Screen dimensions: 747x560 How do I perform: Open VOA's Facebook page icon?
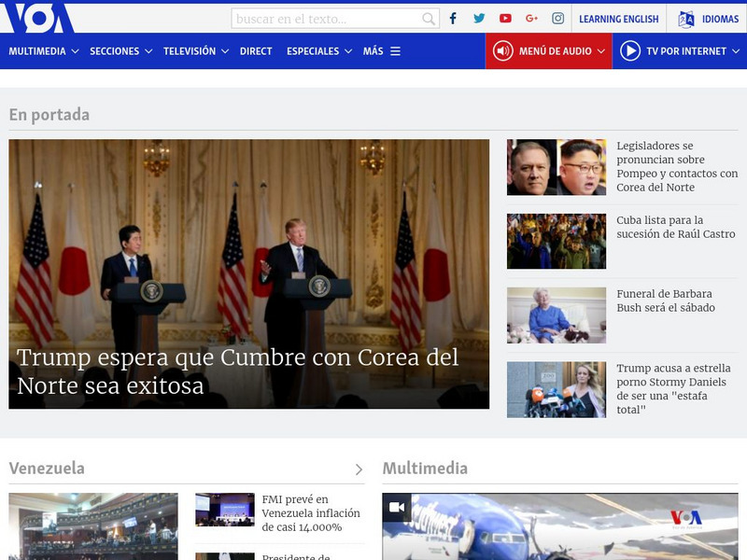[452, 17]
